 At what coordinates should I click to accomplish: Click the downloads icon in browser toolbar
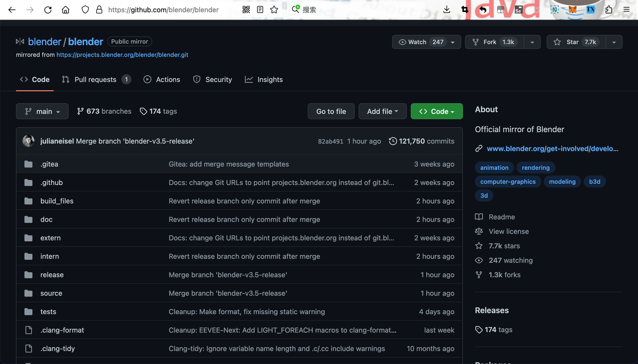[447, 9]
